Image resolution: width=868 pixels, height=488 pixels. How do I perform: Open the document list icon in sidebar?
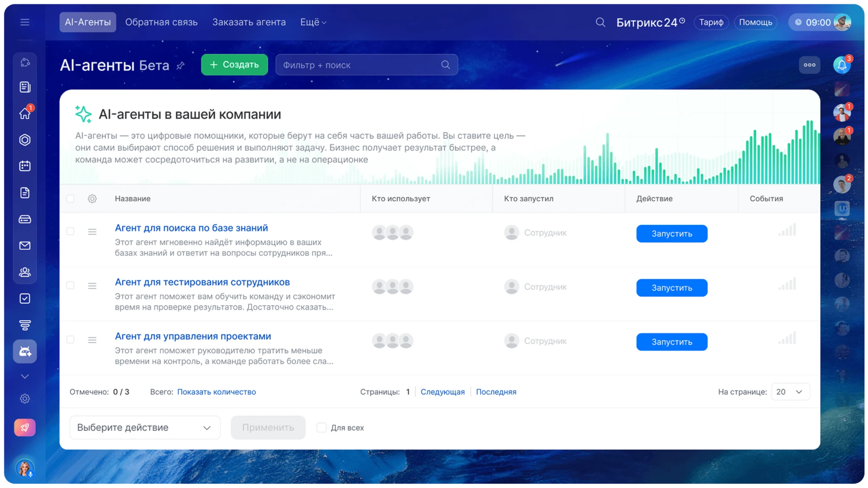tap(25, 87)
